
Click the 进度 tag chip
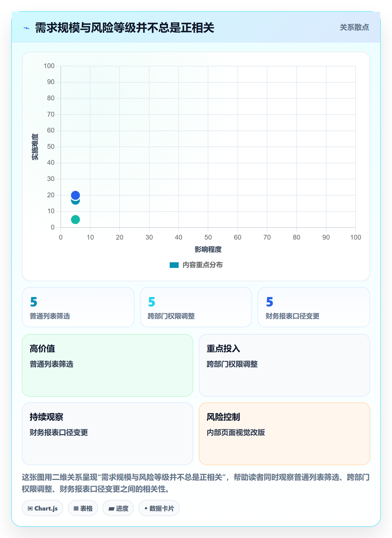click(x=118, y=508)
